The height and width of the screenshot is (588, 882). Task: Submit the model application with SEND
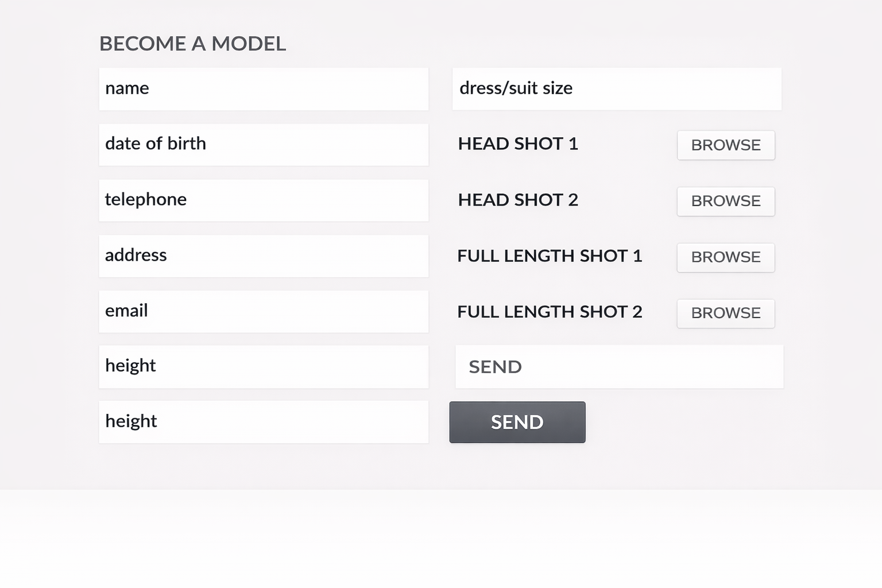coord(517,422)
